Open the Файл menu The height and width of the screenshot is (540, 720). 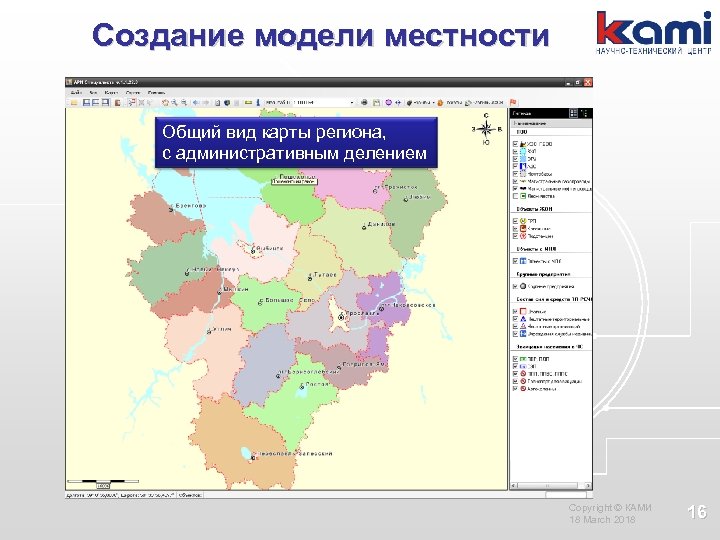(x=76, y=93)
